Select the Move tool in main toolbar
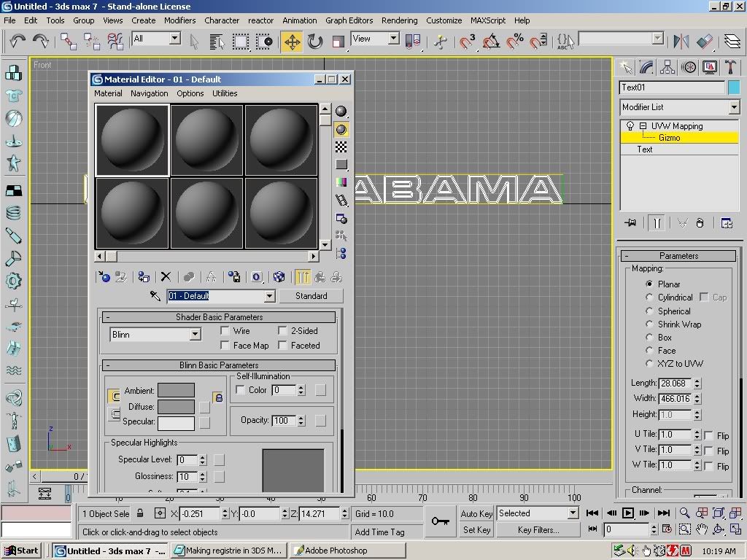The width and height of the screenshot is (747, 560). point(292,41)
